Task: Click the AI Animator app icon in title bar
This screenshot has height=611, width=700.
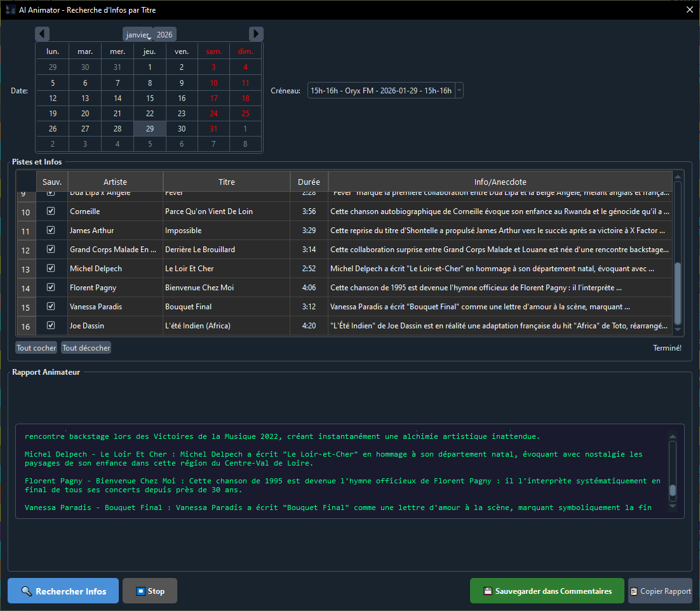Action: (x=11, y=10)
